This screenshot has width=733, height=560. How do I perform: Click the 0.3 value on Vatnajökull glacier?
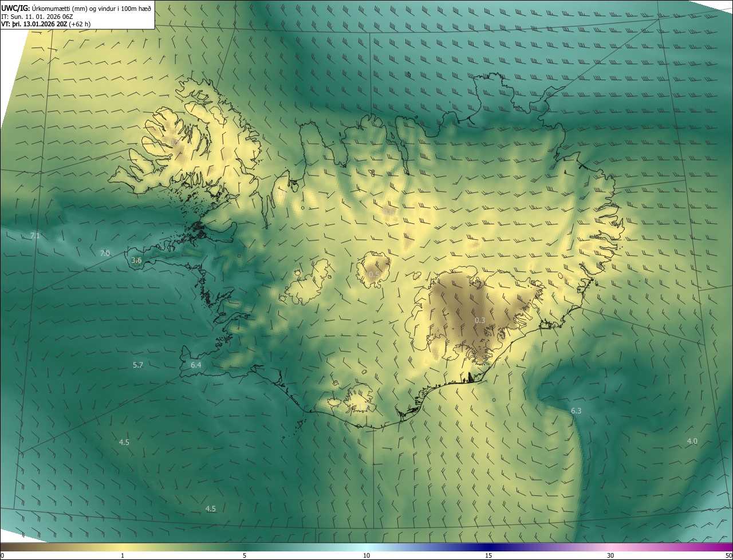[480, 320]
